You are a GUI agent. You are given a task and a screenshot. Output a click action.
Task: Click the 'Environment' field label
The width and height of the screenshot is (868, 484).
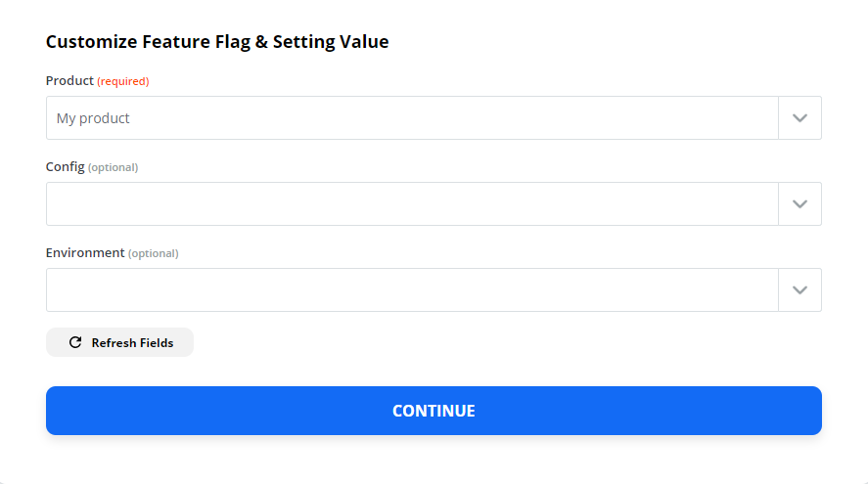click(x=85, y=253)
